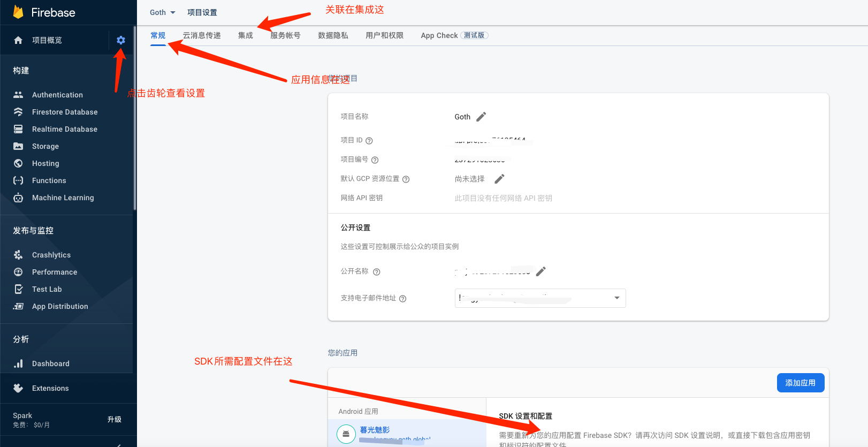Switch to the 常规 tab

click(158, 35)
